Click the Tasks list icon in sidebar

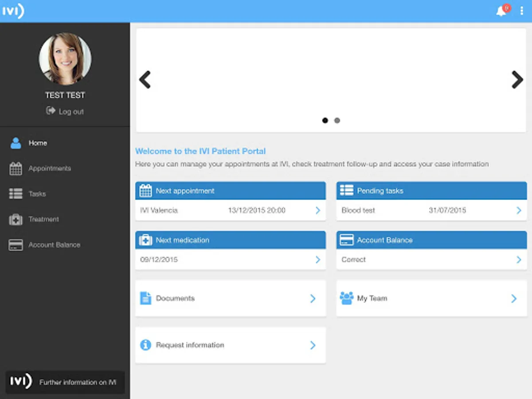pos(16,194)
